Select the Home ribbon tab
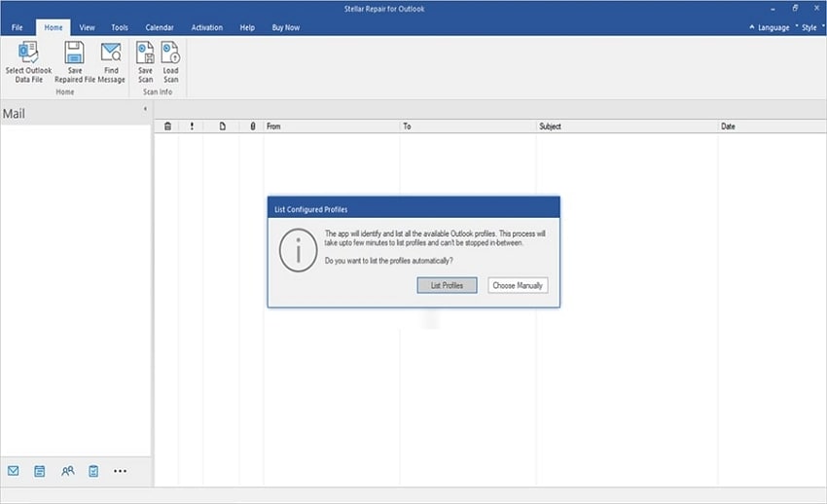 coord(54,27)
